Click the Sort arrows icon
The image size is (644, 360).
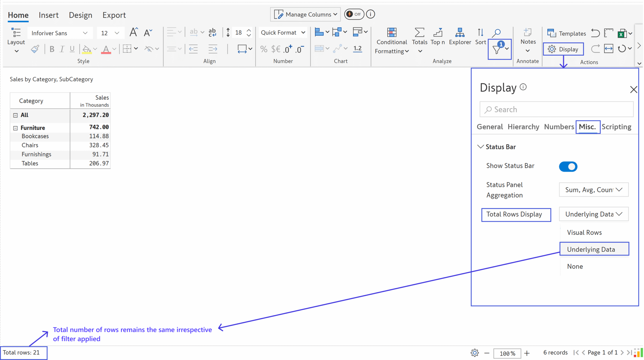(480, 33)
